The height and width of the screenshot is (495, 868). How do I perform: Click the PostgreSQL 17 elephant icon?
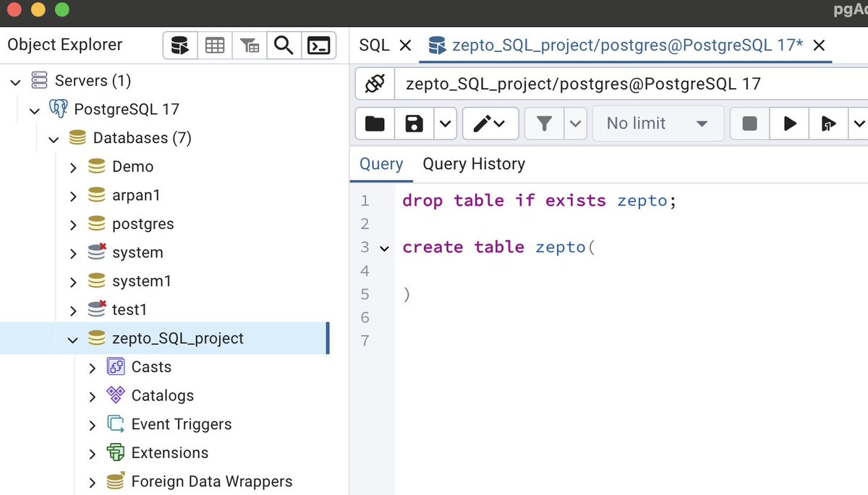point(59,109)
